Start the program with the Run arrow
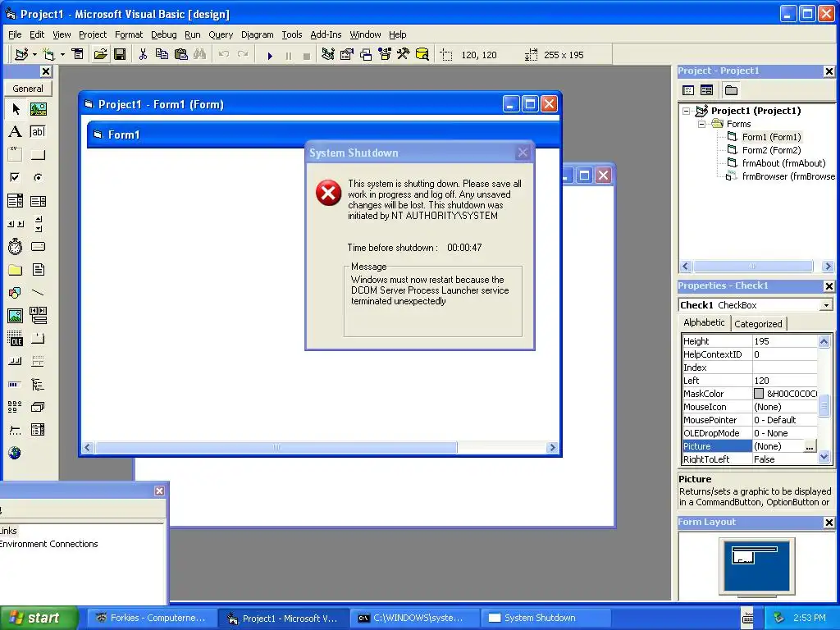 pos(270,55)
